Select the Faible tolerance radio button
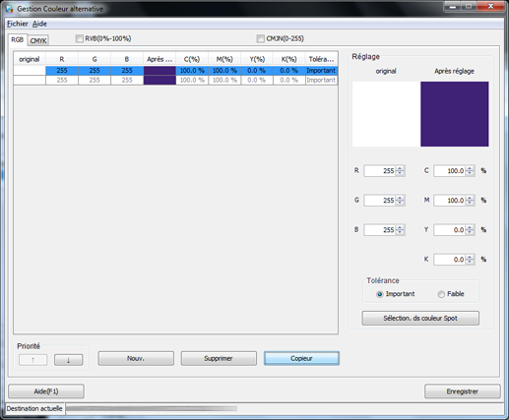The width and height of the screenshot is (509, 420). tap(441, 294)
